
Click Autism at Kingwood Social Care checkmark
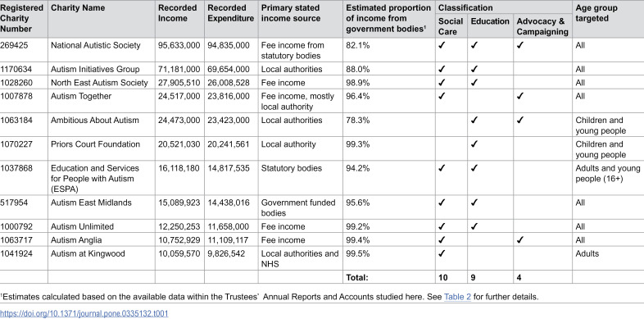pos(442,253)
